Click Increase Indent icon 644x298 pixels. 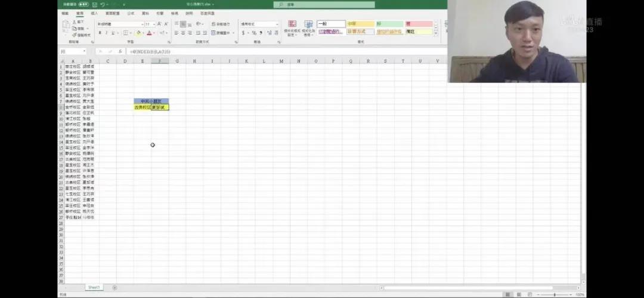(205, 33)
